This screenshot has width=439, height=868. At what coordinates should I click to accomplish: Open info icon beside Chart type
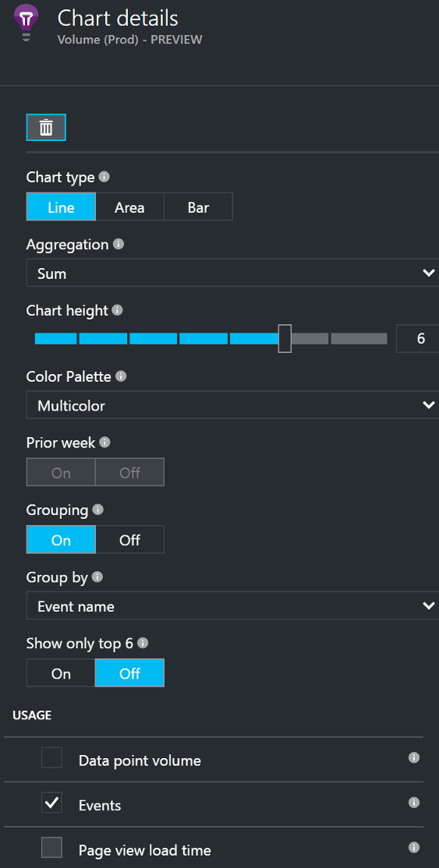104,177
